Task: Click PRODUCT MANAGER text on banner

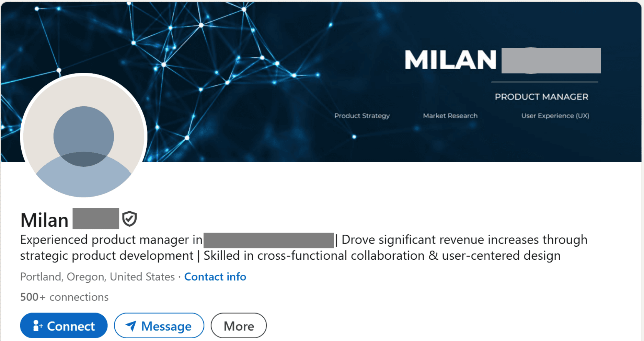Action: pyautogui.click(x=541, y=97)
